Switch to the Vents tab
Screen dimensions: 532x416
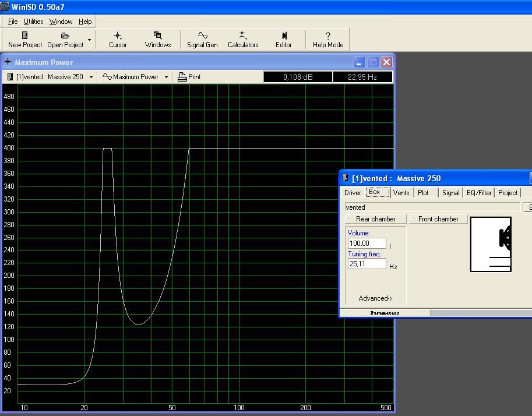coord(401,193)
